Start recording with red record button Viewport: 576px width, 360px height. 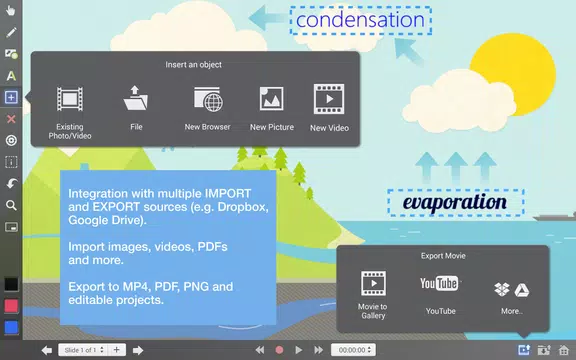[x=279, y=350]
